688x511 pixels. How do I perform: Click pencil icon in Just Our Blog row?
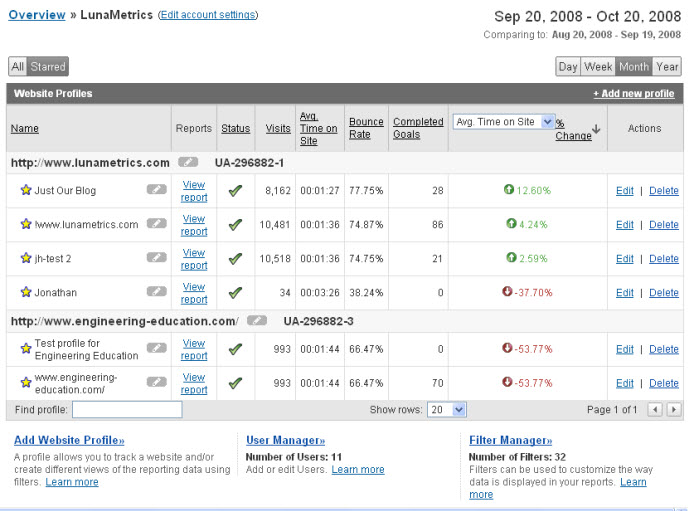pos(157,189)
